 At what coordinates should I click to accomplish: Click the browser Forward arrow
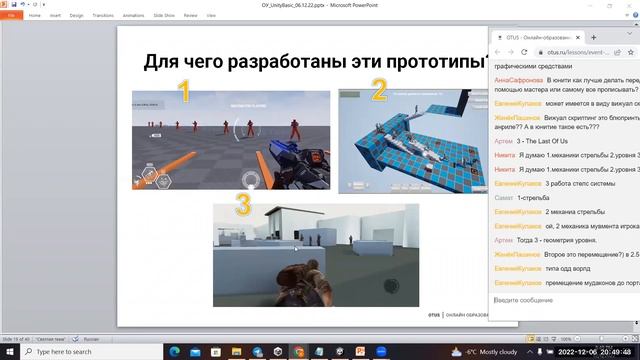tap(511, 52)
